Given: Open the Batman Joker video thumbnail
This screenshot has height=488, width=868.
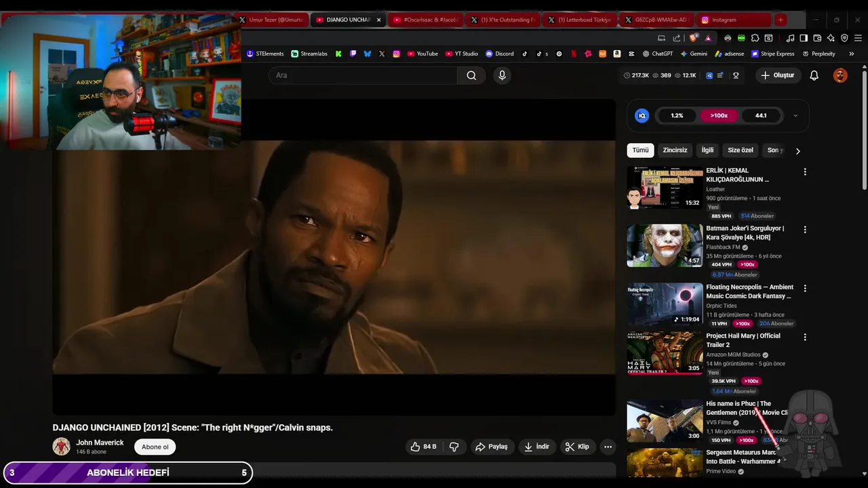Looking at the screenshot, I should point(665,245).
